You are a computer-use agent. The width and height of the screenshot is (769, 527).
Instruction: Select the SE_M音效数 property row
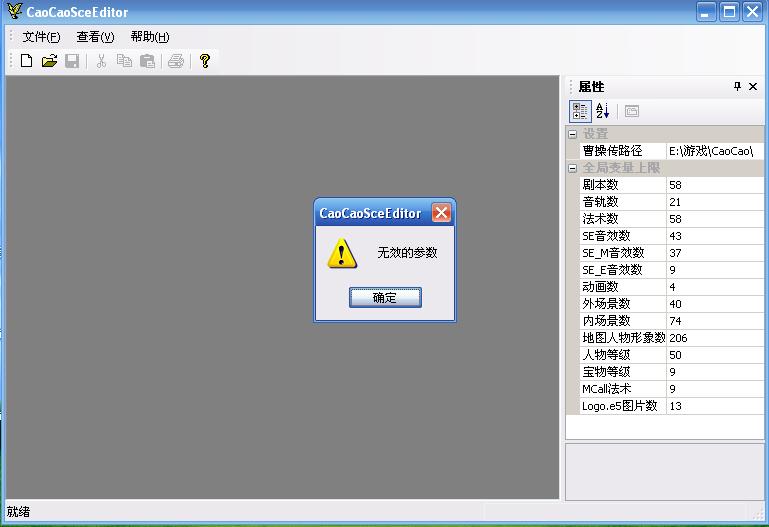click(671, 253)
